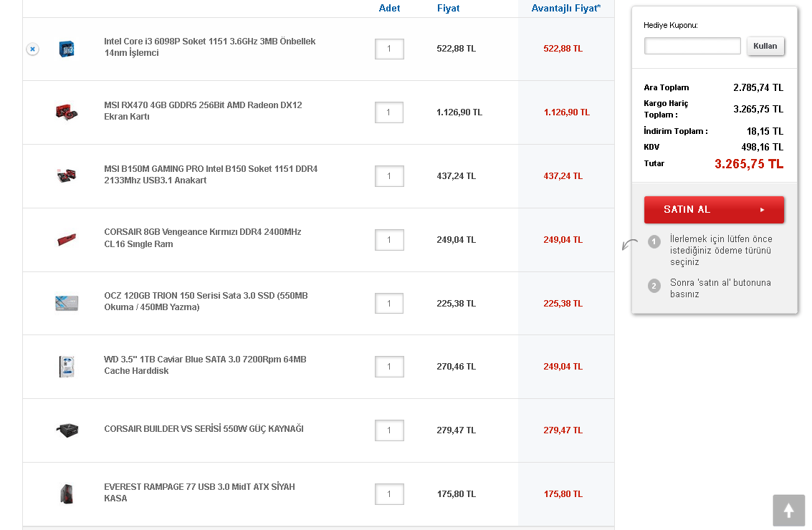Open Everest Rampage case thumbnail

pos(67,493)
